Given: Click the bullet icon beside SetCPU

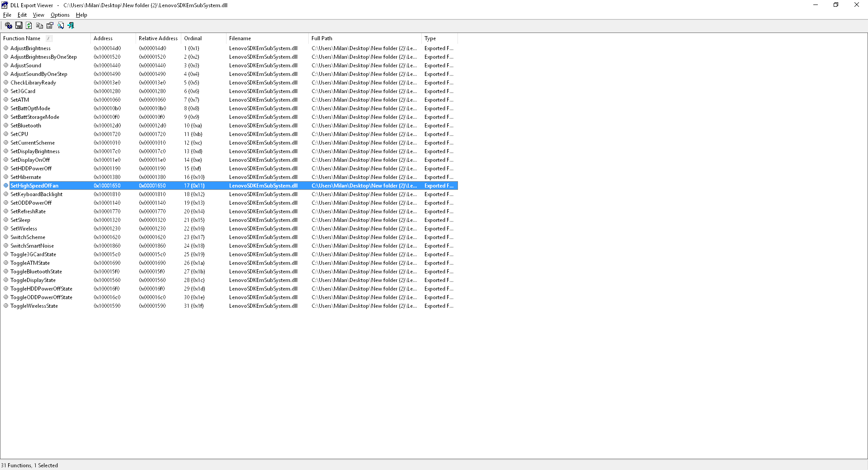Looking at the screenshot, I should pos(6,134).
